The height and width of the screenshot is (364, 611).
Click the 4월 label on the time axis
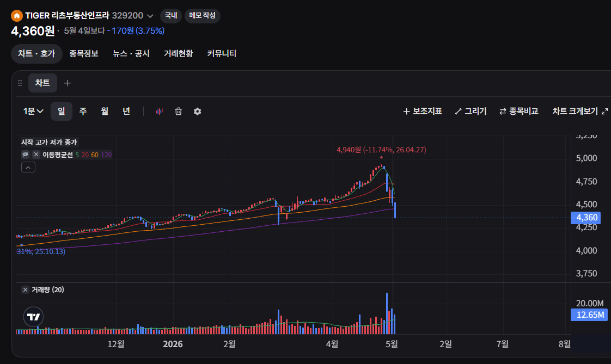(x=332, y=344)
